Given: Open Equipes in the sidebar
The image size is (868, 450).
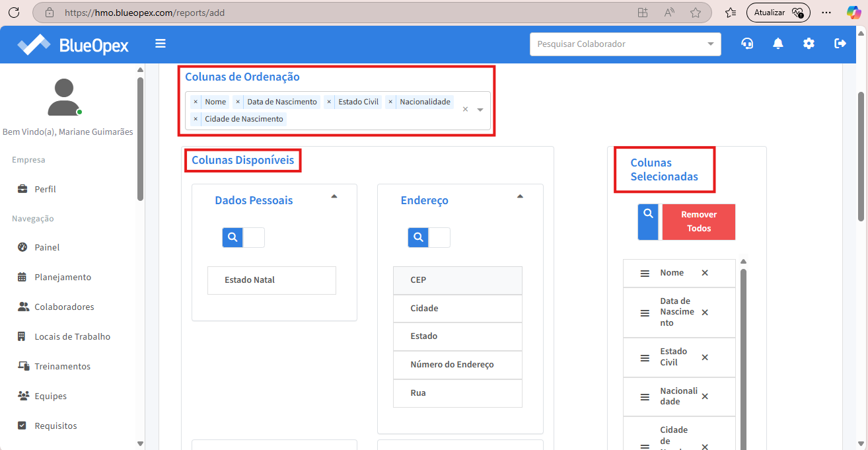Looking at the screenshot, I should (x=50, y=396).
